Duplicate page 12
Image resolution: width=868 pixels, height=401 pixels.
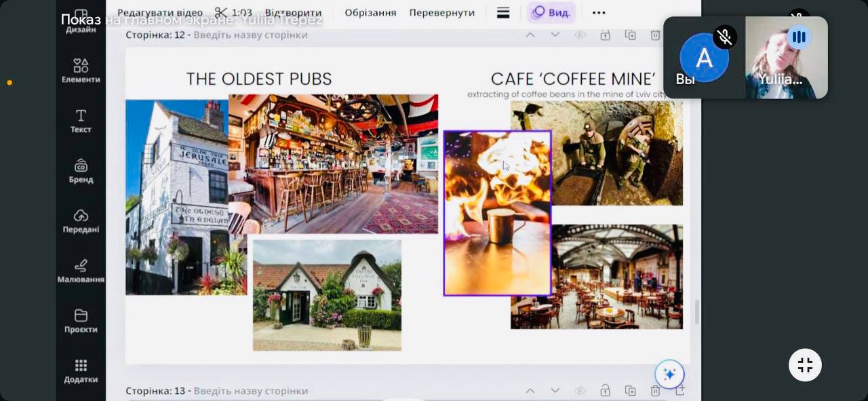630,35
